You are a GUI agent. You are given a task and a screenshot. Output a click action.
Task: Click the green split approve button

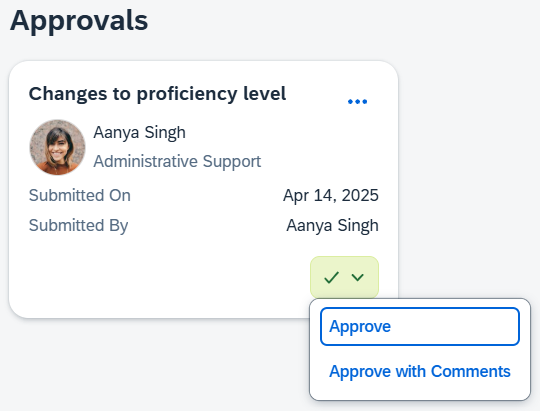point(344,277)
